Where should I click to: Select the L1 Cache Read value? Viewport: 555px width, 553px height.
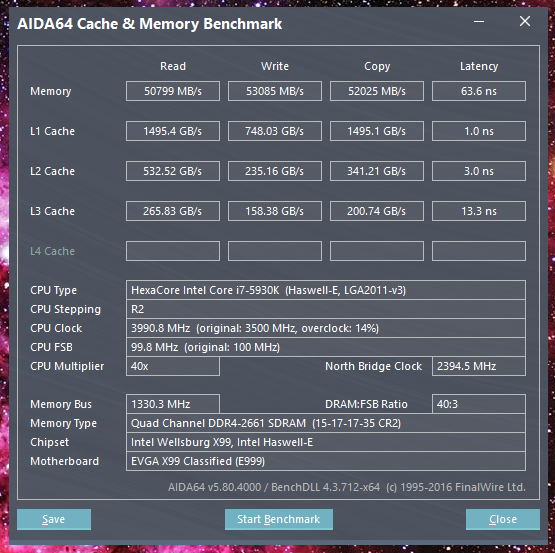(x=173, y=131)
